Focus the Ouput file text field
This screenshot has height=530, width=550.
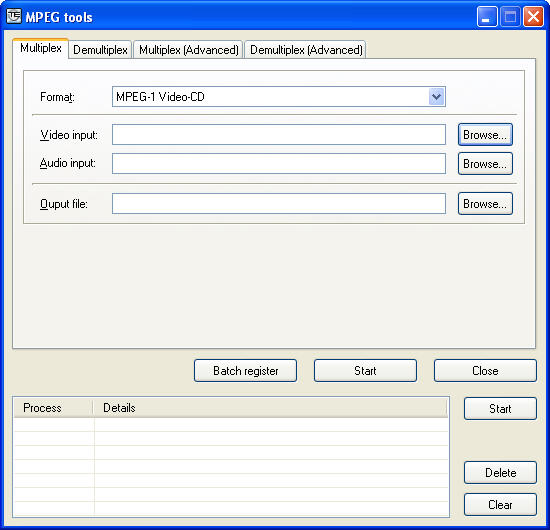(279, 203)
